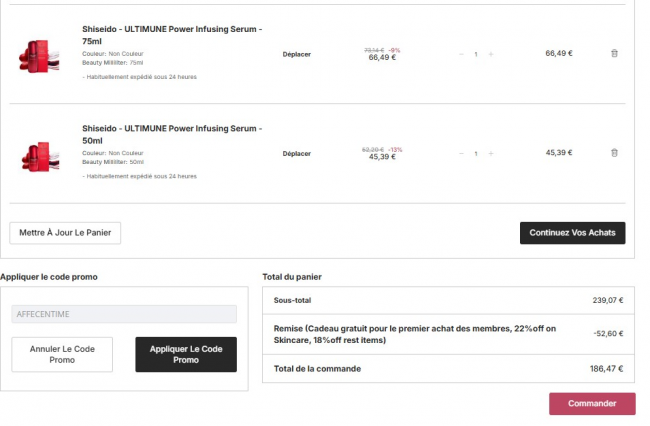Decrease quantity of 75ml serum

point(461,54)
